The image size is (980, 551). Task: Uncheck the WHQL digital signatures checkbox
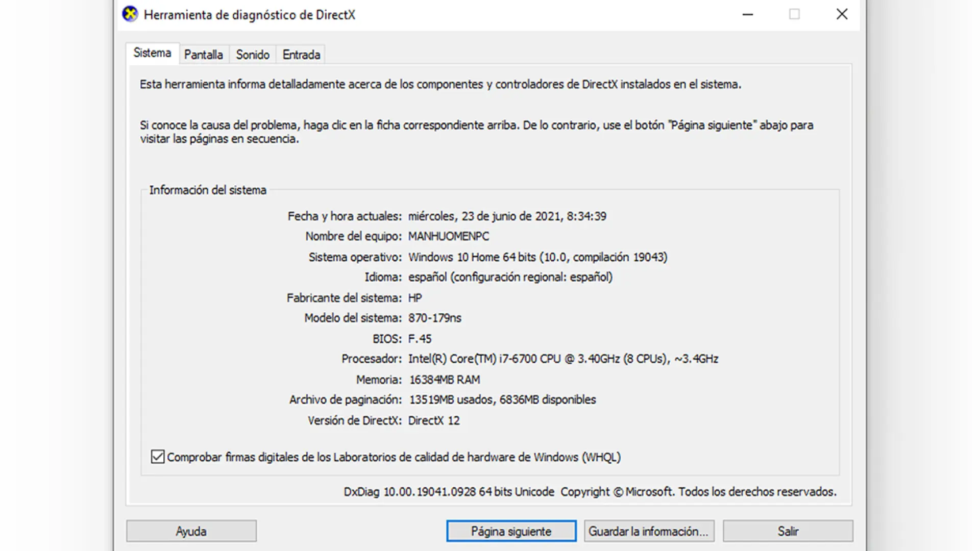[158, 457]
